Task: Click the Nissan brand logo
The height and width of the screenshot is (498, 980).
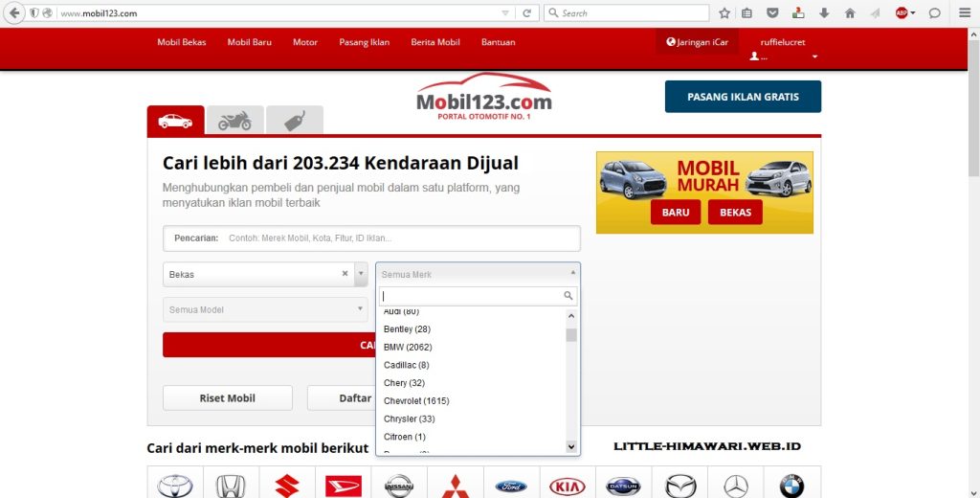Action: tap(399, 485)
